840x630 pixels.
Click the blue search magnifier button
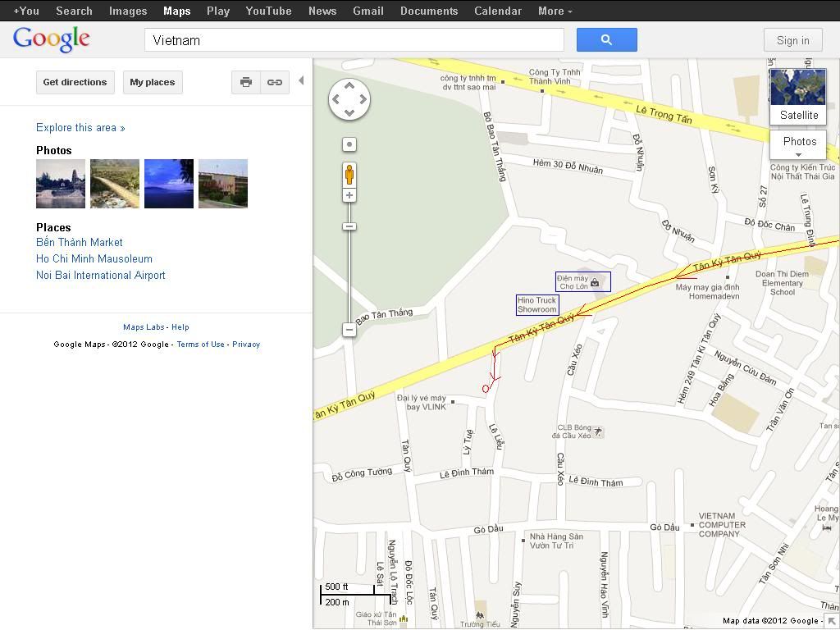tap(606, 39)
